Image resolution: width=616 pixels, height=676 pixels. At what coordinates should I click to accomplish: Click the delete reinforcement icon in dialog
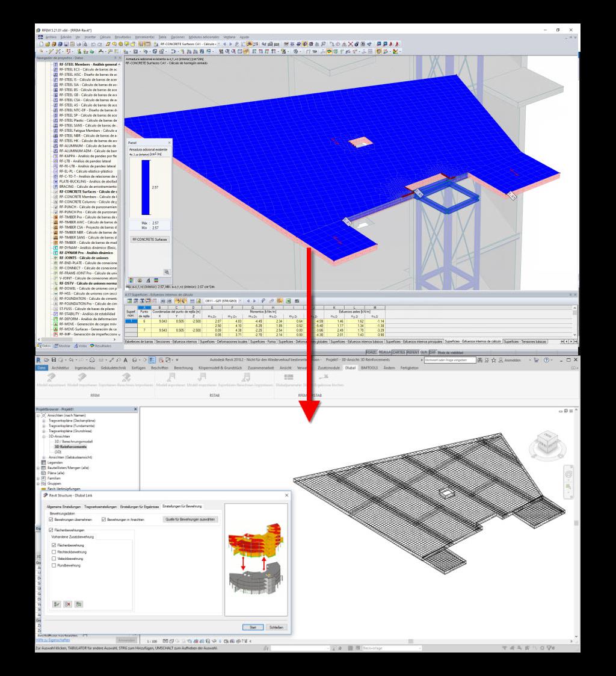[67, 604]
